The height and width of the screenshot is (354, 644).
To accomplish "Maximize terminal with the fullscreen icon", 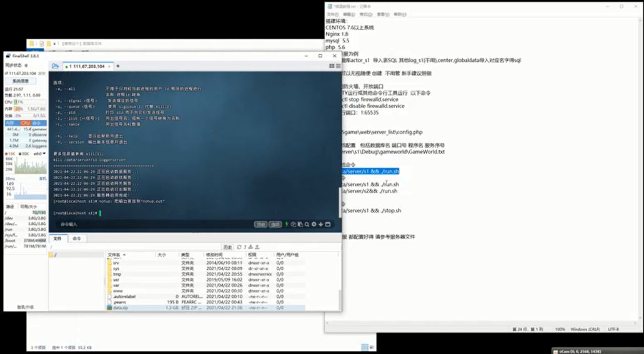I will click(x=328, y=224).
